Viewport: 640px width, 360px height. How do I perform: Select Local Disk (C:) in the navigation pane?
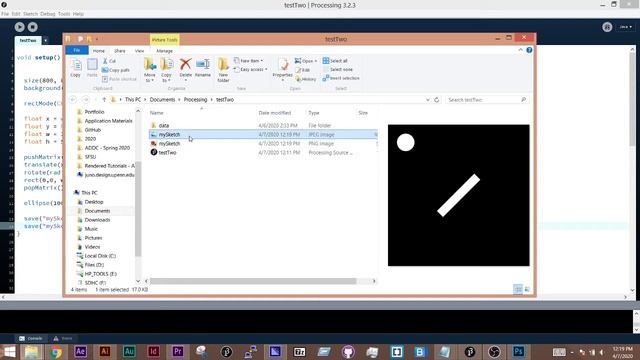point(100,256)
